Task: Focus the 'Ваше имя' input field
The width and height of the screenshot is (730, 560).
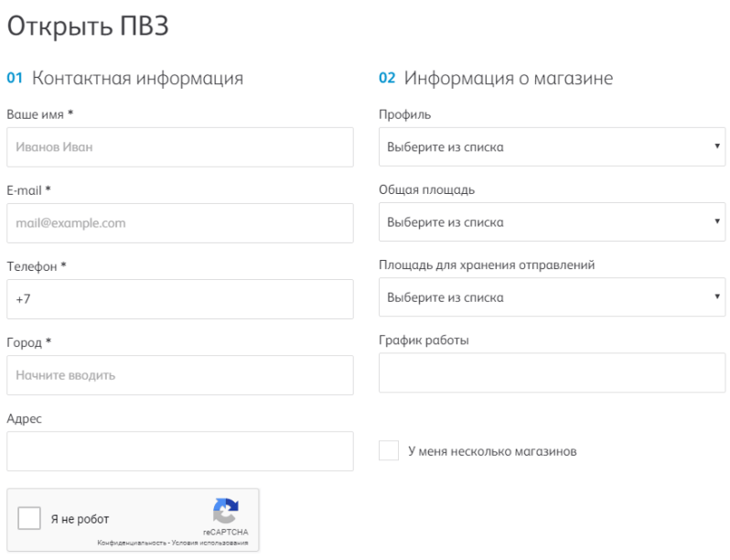Action: (x=179, y=146)
